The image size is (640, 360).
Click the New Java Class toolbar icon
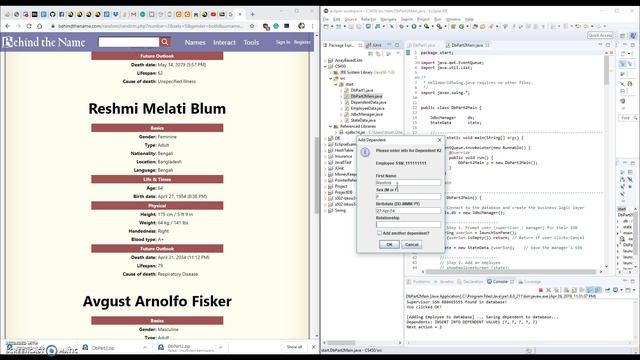[x=462, y=27]
